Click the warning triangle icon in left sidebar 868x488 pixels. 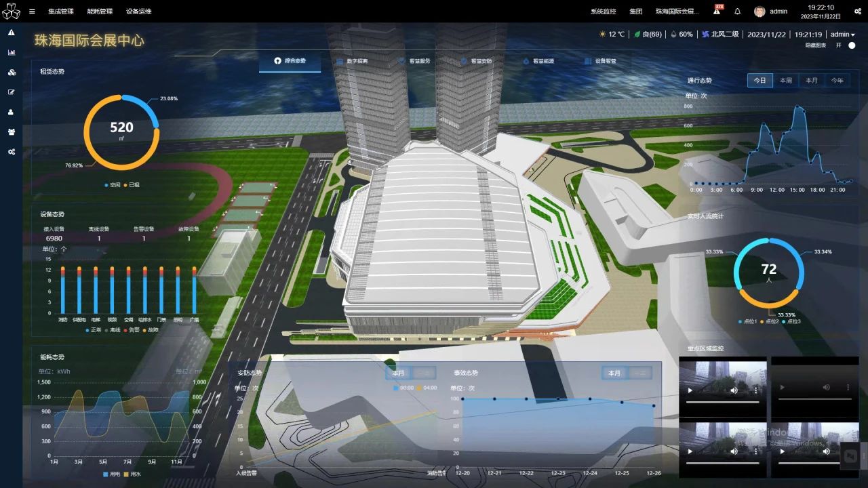(12, 33)
